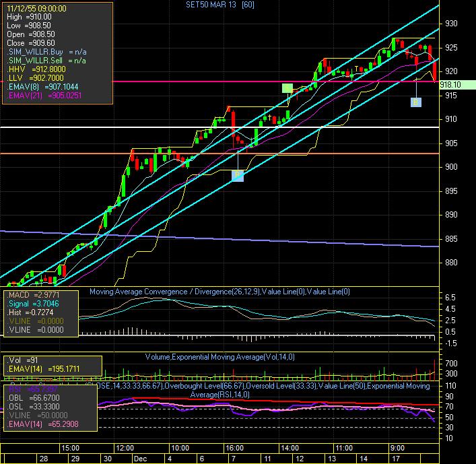This screenshot has width=476, height=464.
Task: Click the 925 price axis label
Action: coord(451,48)
